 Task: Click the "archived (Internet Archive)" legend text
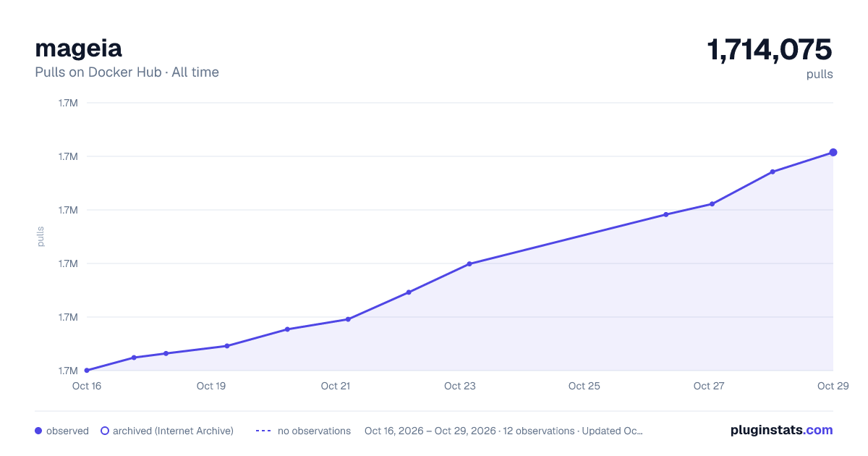point(173,431)
